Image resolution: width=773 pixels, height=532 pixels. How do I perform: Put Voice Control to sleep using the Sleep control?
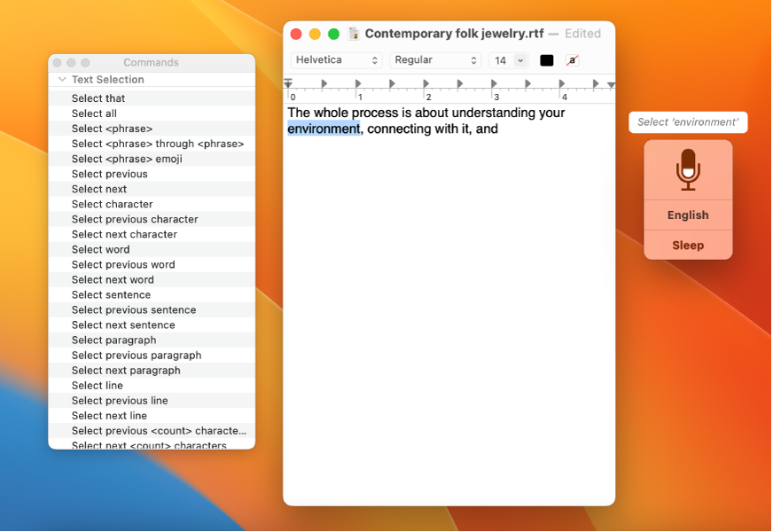[688, 245]
